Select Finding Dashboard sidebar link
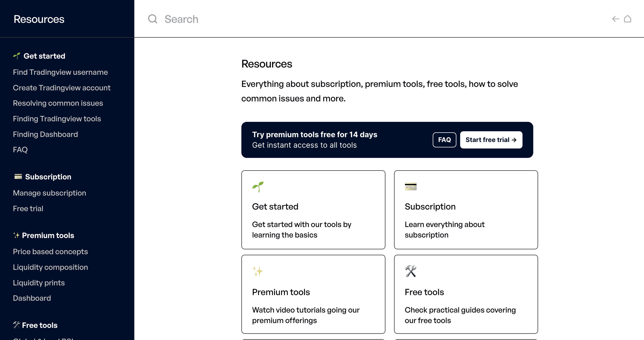The image size is (644, 340). [45, 134]
